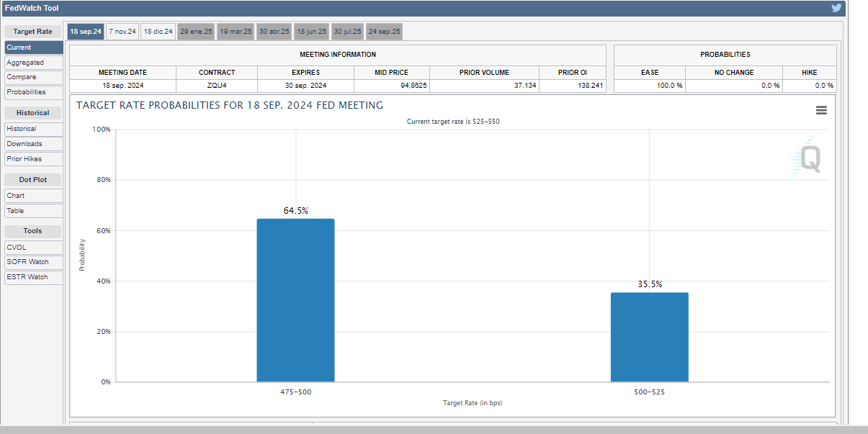Switch to the 30 abr.25 tab

pyautogui.click(x=274, y=32)
